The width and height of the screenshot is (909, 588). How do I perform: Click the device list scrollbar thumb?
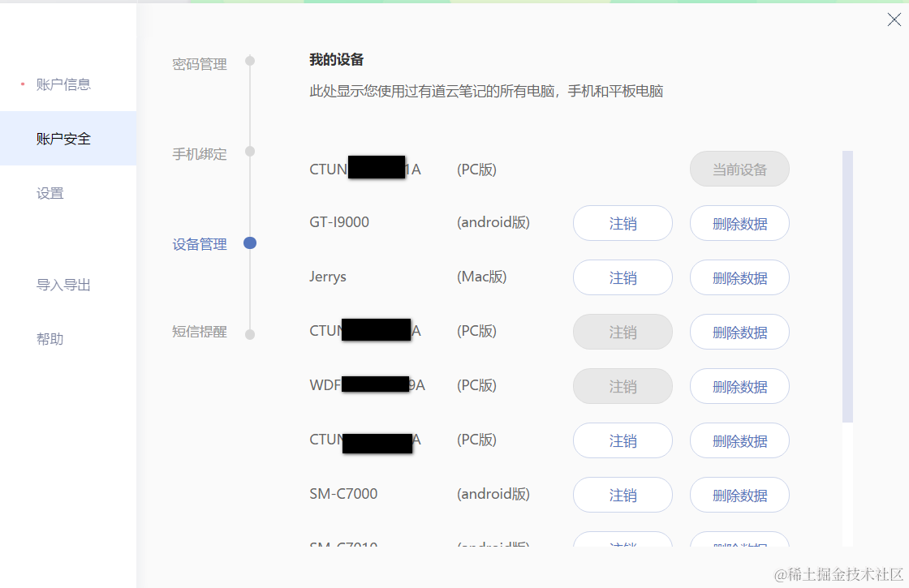point(847,287)
